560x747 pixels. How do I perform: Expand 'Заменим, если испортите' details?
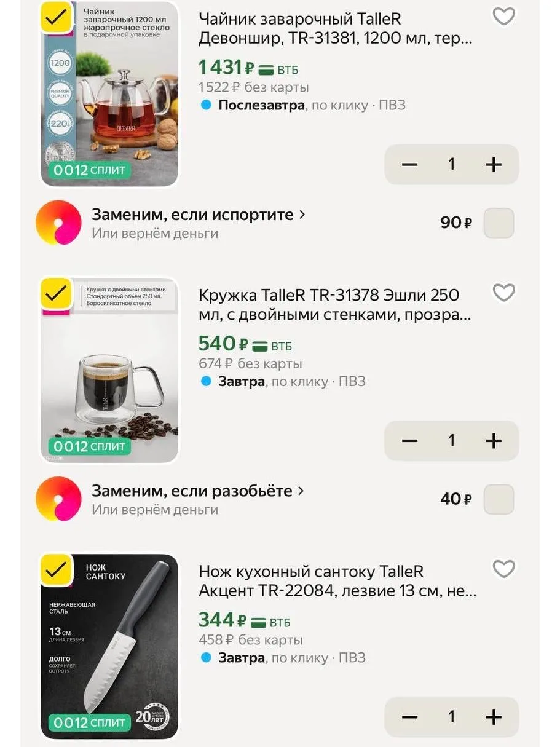pyautogui.click(x=199, y=215)
